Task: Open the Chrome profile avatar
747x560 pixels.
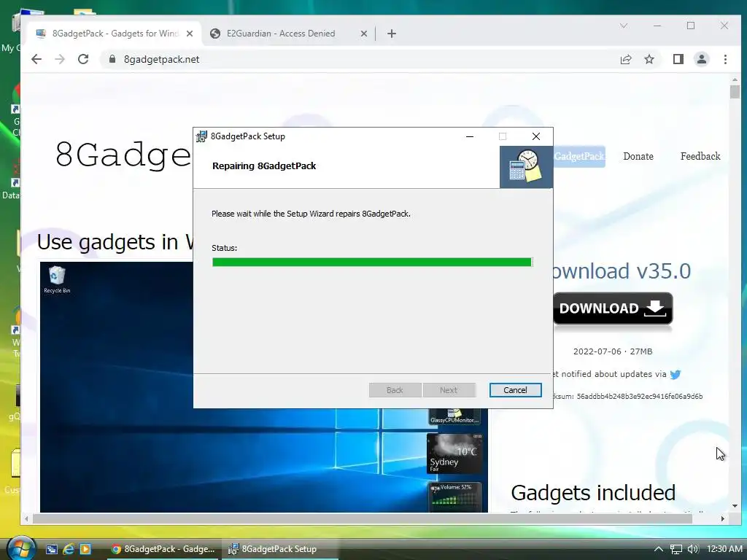Action: pyautogui.click(x=701, y=59)
